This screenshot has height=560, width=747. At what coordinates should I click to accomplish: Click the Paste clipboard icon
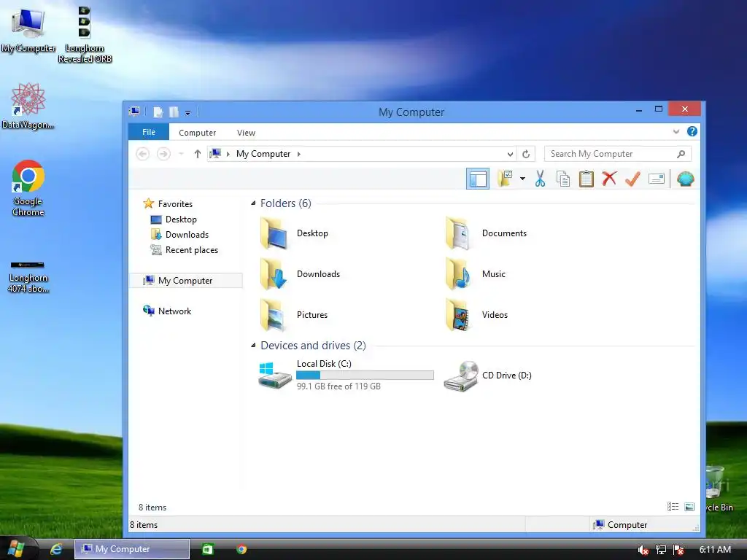click(587, 179)
